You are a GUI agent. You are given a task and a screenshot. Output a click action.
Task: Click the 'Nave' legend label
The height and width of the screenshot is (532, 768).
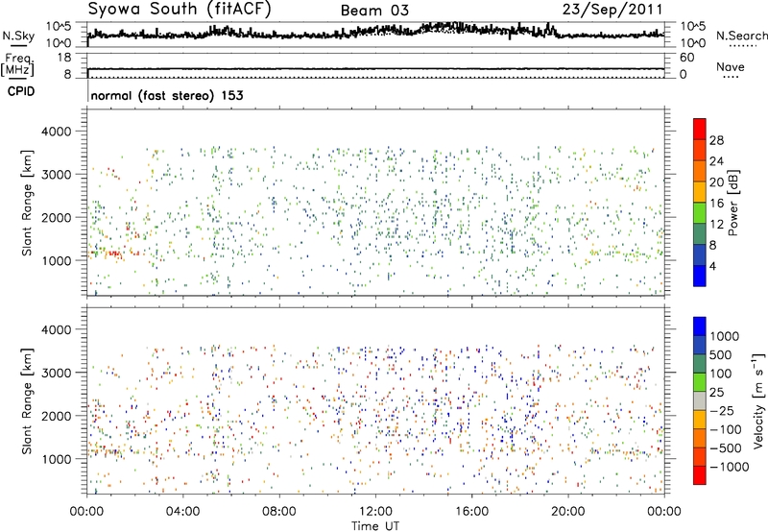[x=731, y=66]
